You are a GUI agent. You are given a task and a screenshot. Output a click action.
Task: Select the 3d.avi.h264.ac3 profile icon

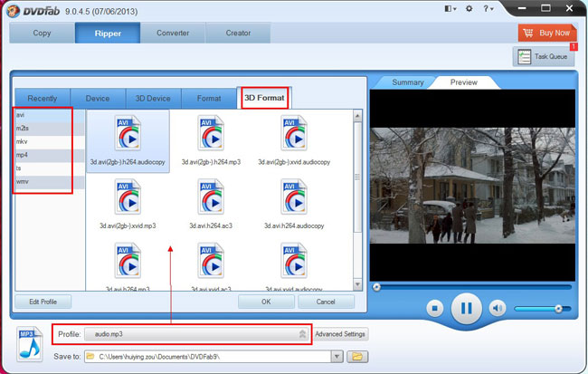211,197
